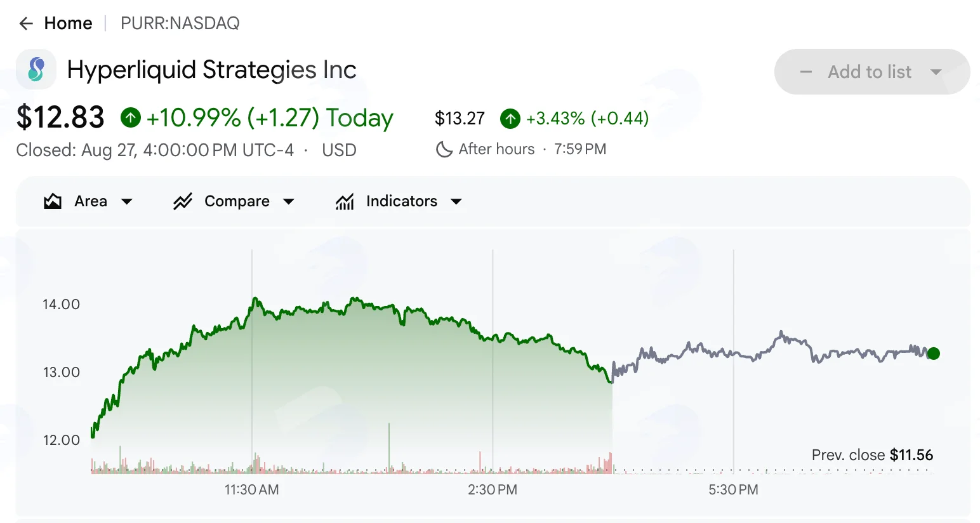Click the green endpoint dot on the chart
Image resolution: width=980 pixels, height=523 pixels.
[933, 354]
